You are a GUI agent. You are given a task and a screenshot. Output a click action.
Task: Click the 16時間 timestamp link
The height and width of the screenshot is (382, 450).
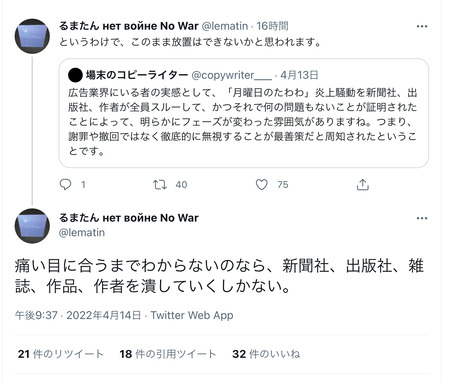point(272,26)
